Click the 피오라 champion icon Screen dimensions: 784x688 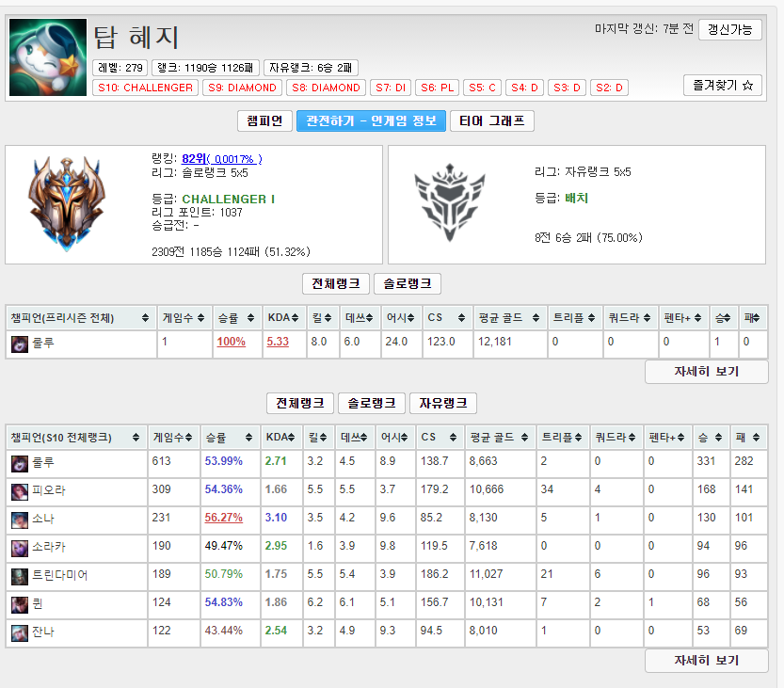tap(20, 491)
